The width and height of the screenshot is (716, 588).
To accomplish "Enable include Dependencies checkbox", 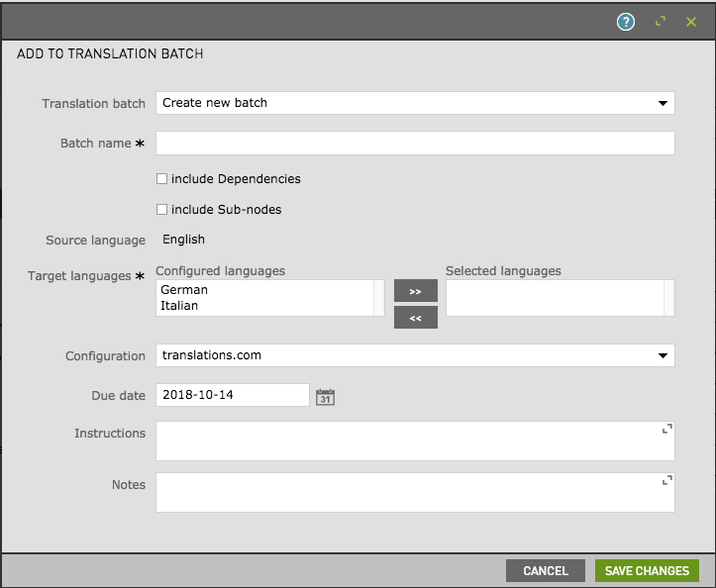I will tap(162, 179).
